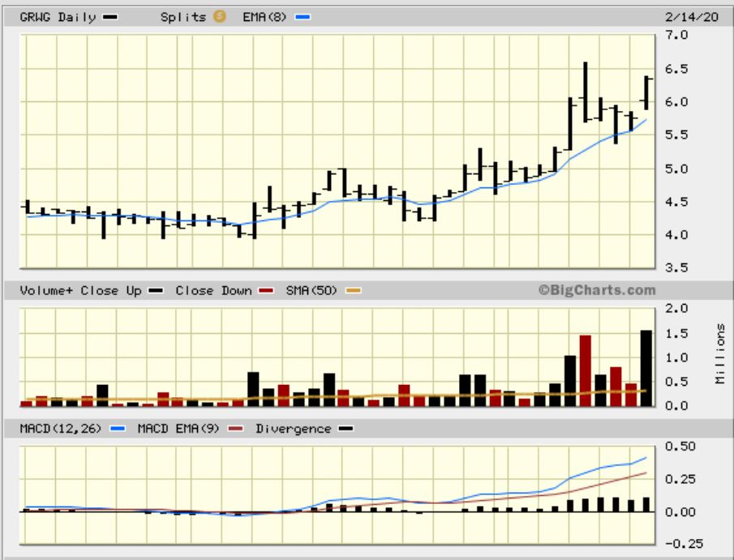This screenshot has width=734, height=560.
Task: Click the 3.5 price axis label
Action: coord(676,267)
